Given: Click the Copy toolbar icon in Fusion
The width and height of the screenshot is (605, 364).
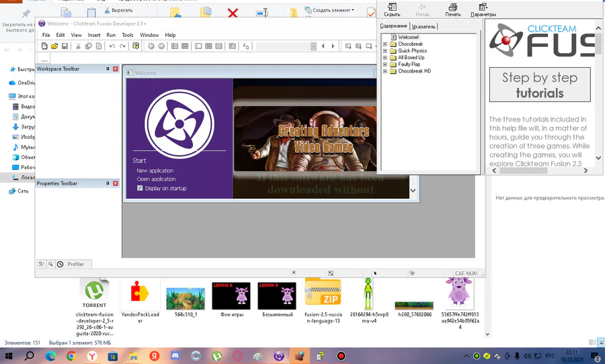Looking at the screenshot, I should pyautogui.click(x=88, y=46).
